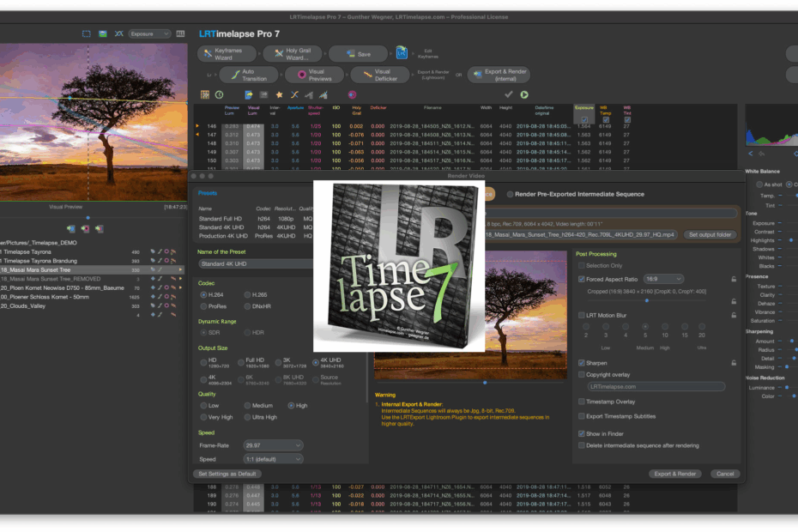Image resolution: width=798 pixels, height=532 pixels.
Task: Choose DNxHR codec
Action: point(247,306)
